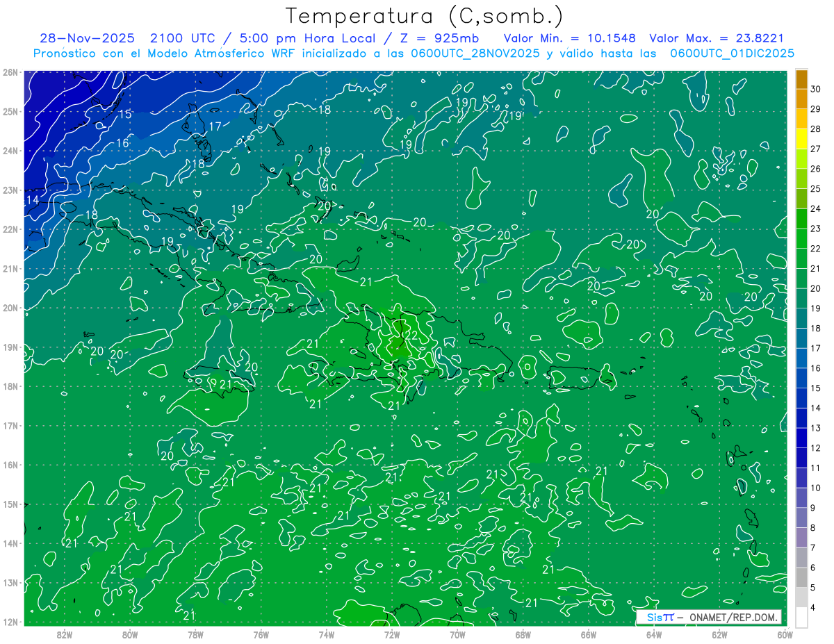The image size is (834, 644).
Task: Click the '66W' longitude axis label
Action: [x=588, y=634]
